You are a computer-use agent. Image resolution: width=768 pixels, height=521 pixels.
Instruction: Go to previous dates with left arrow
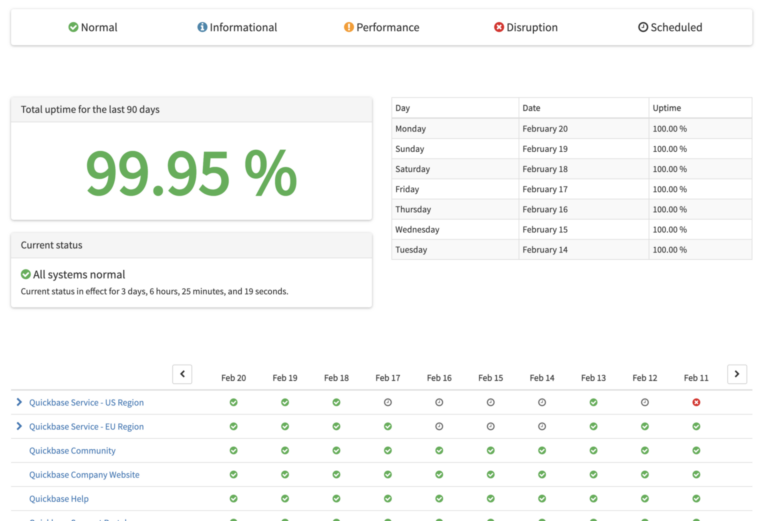point(182,374)
